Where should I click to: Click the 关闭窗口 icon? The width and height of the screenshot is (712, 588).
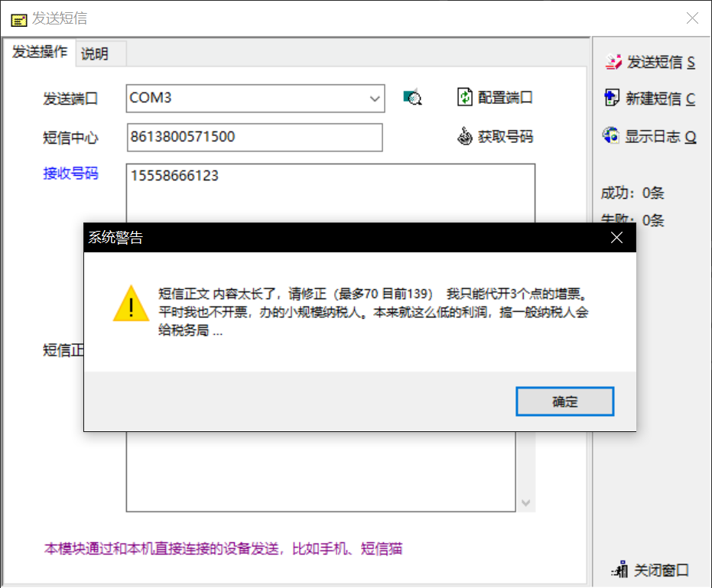click(620, 569)
